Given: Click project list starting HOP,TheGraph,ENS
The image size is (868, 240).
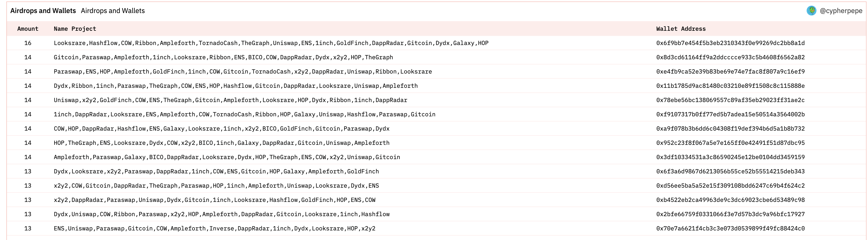Looking at the screenshot, I should pos(221,143).
